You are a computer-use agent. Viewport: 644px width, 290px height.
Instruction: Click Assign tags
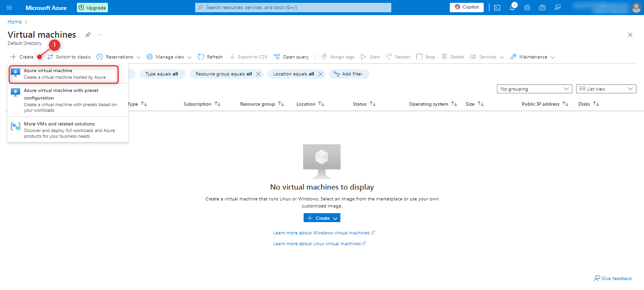click(338, 57)
